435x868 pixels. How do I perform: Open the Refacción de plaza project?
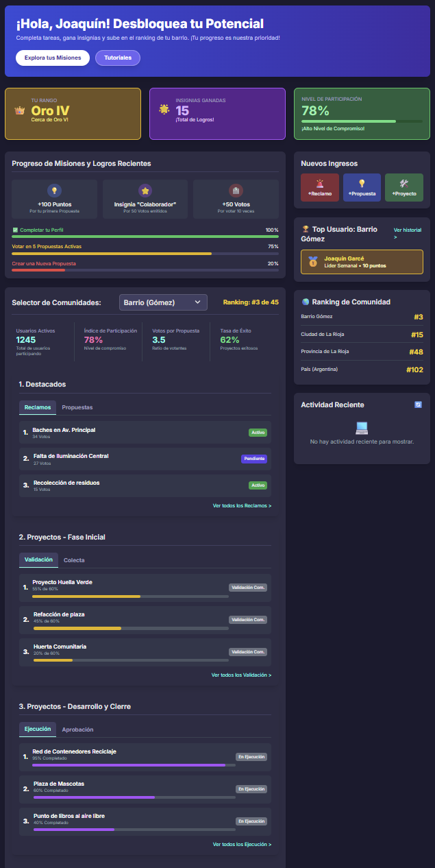145,620
